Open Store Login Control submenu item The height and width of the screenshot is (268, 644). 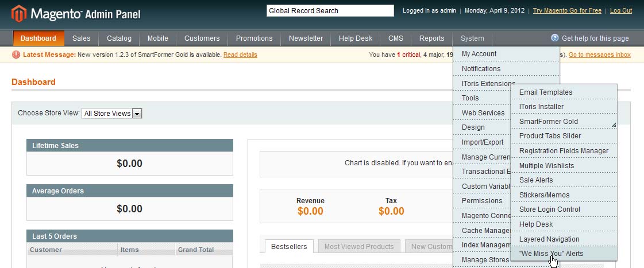[x=564, y=209]
